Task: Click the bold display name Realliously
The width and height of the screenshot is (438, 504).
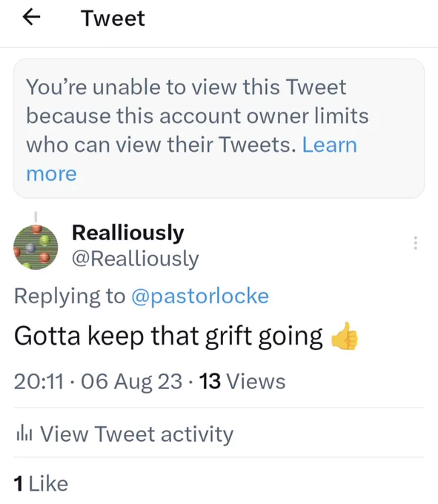Action: coord(128,233)
